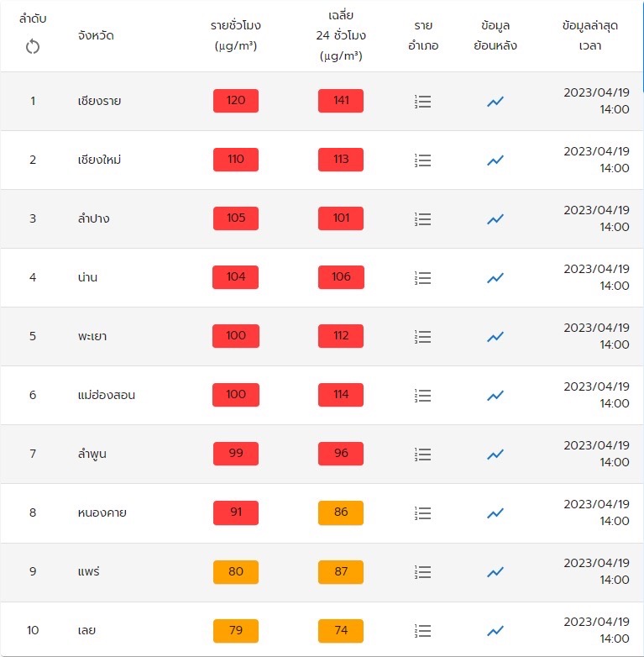Screen dimensions: 644x657
Task: Click the เฉลี่ย 24 ชั่วโมง column header
Action: (x=341, y=35)
